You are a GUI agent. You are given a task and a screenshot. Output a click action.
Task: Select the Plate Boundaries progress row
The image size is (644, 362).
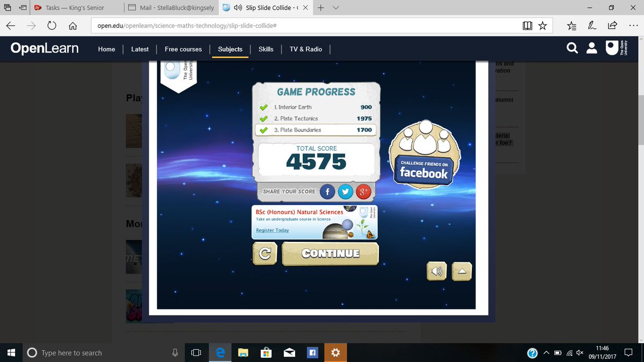click(x=316, y=130)
